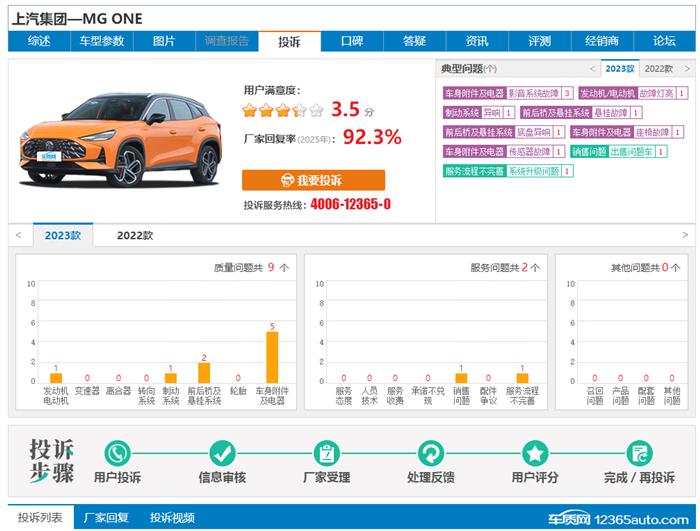The image size is (700, 531).
Task: Click the orange 我要投诉 button
Action: click(313, 180)
